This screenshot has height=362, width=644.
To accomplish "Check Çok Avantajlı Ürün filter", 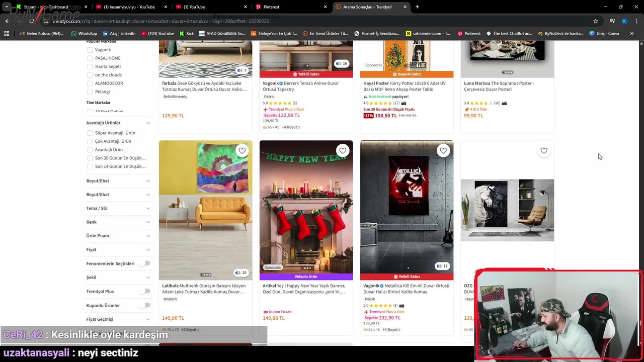I will 90,141.
